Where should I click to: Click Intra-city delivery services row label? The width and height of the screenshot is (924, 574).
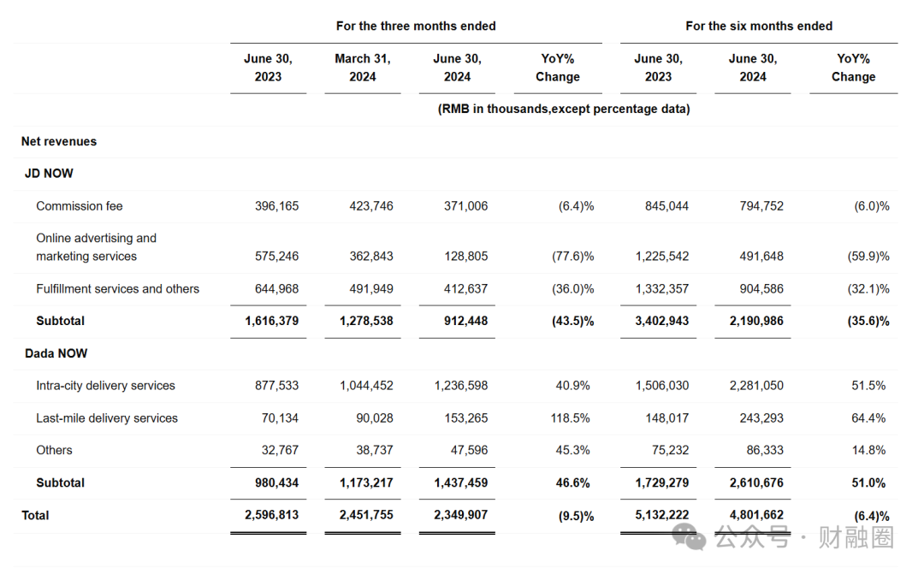[105, 386]
